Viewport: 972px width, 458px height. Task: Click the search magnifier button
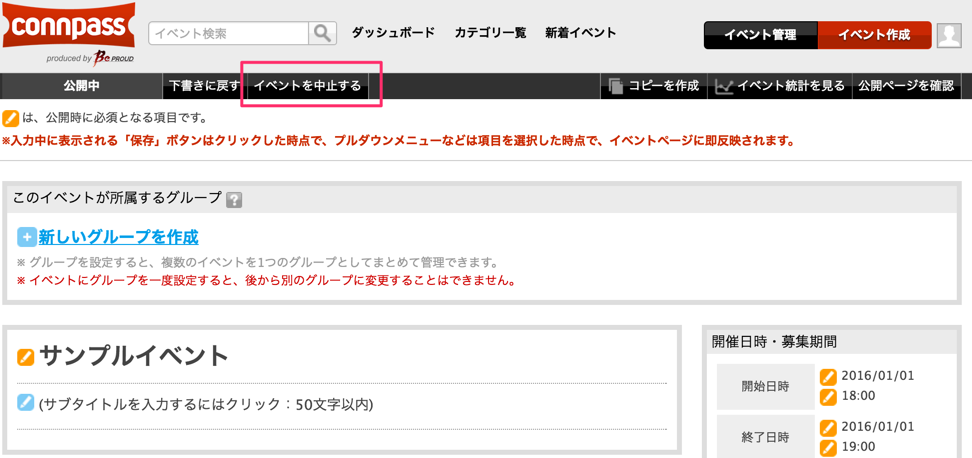click(x=322, y=33)
